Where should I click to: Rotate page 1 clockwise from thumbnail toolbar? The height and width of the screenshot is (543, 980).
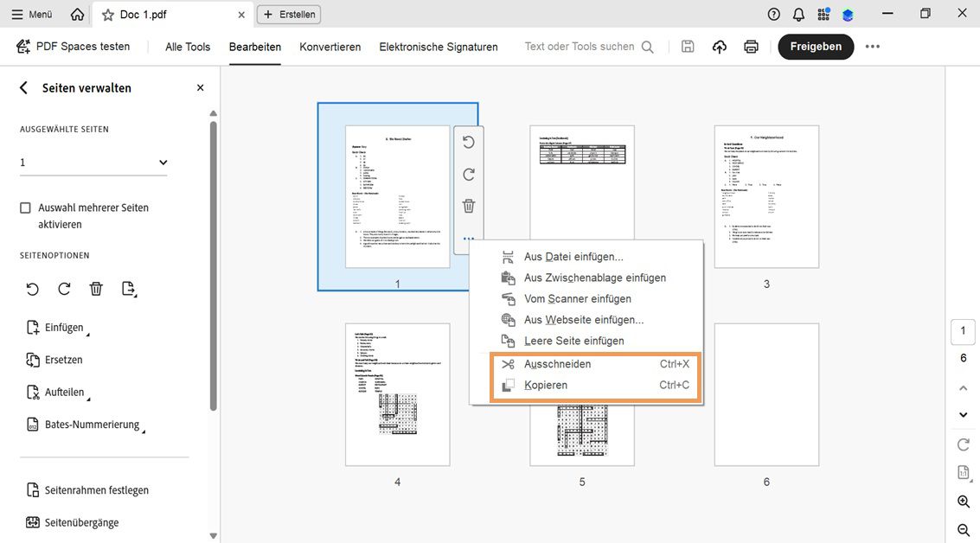point(469,175)
